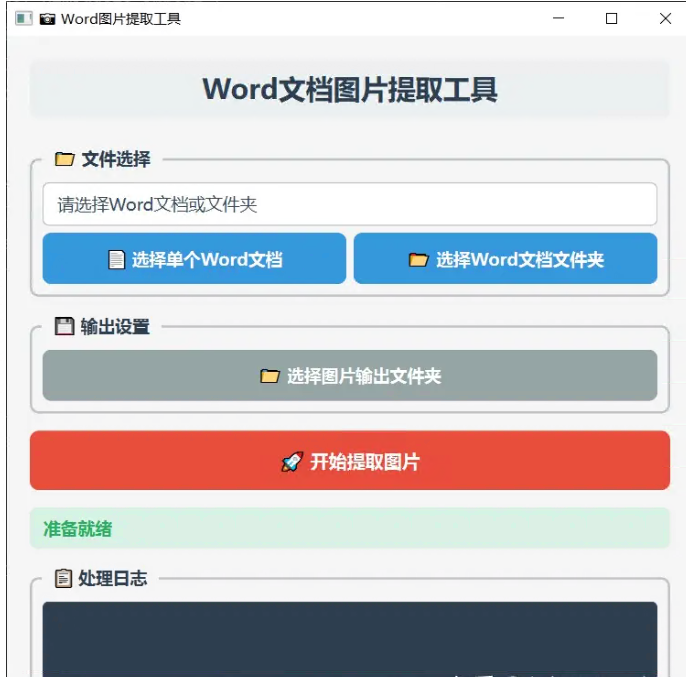Click the folder icon on 选择图片输出文件夹 button
Image resolution: width=686 pixels, height=677 pixels.
pyautogui.click(x=269, y=376)
